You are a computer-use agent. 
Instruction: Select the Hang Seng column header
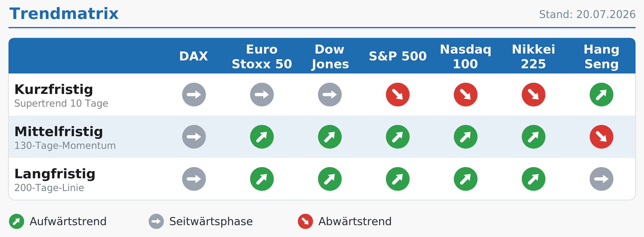[x=601, y=57]
